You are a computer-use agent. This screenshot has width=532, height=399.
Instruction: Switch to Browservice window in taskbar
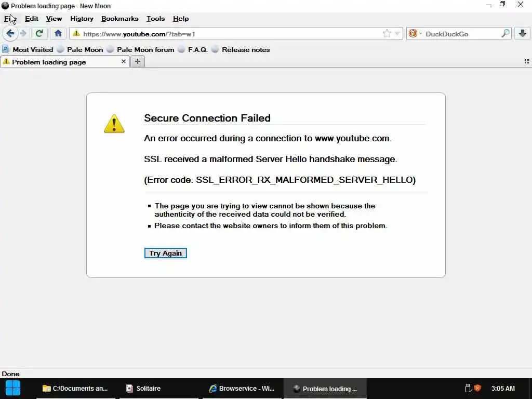coord(242,389)
